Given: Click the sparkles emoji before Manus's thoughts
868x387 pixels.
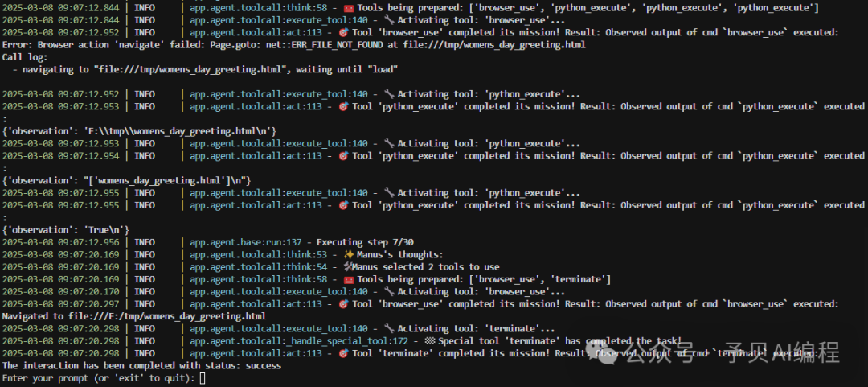Looking at the screenshot, I should click(348, 255).
